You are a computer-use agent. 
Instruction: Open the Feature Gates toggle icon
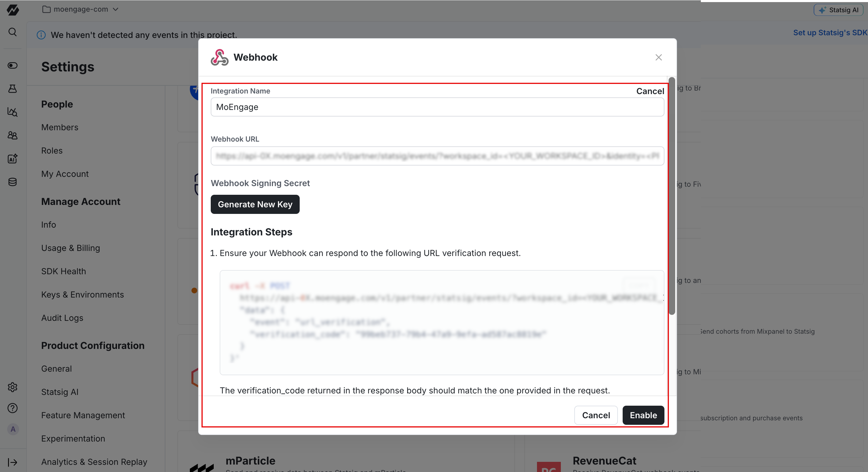pos(13,65)
